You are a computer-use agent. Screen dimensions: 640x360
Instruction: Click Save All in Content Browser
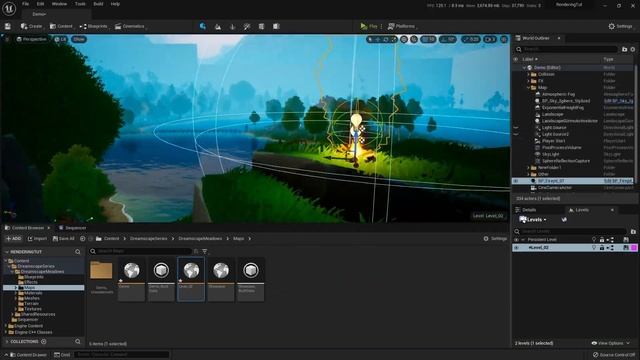click(64, 238)
